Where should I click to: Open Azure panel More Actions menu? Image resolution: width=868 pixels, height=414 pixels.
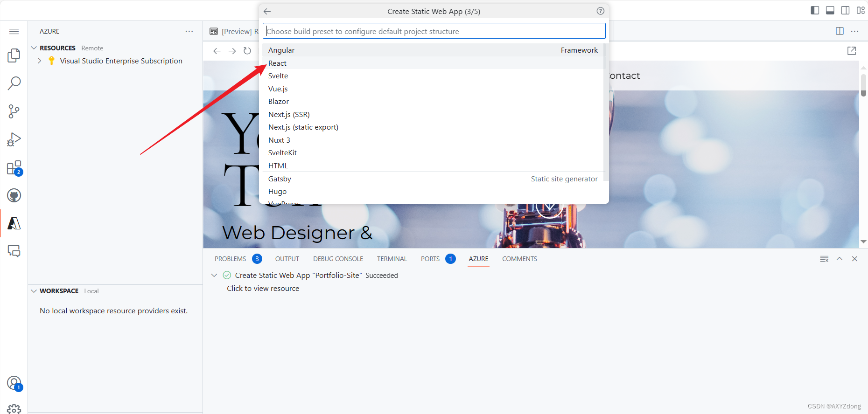pos(189,31)
